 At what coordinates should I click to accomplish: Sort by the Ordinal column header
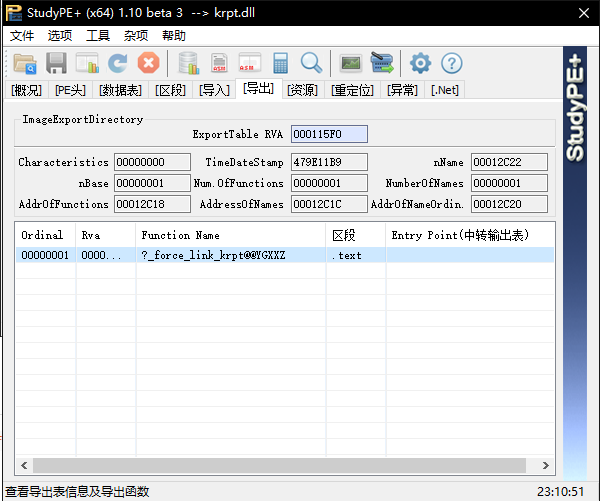45,235
